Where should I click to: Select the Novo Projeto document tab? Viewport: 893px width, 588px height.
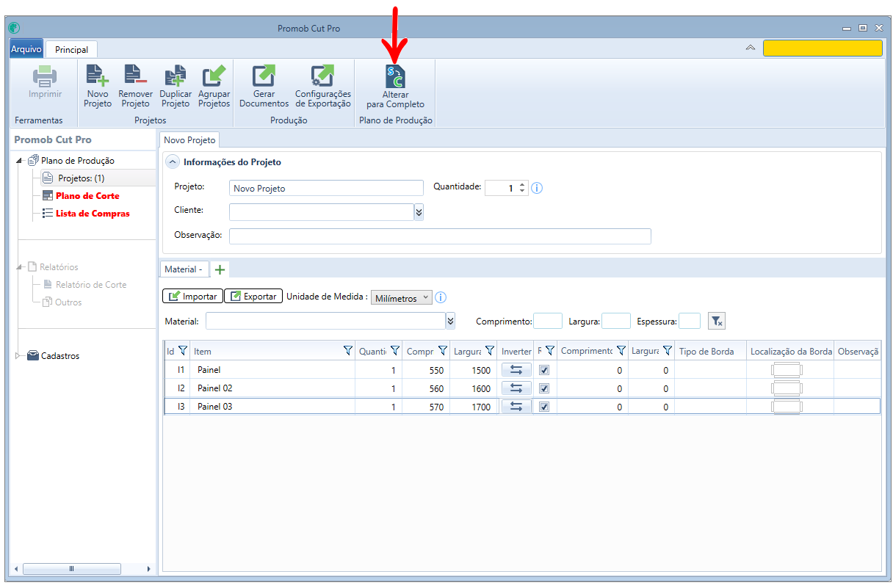[189, 139]
